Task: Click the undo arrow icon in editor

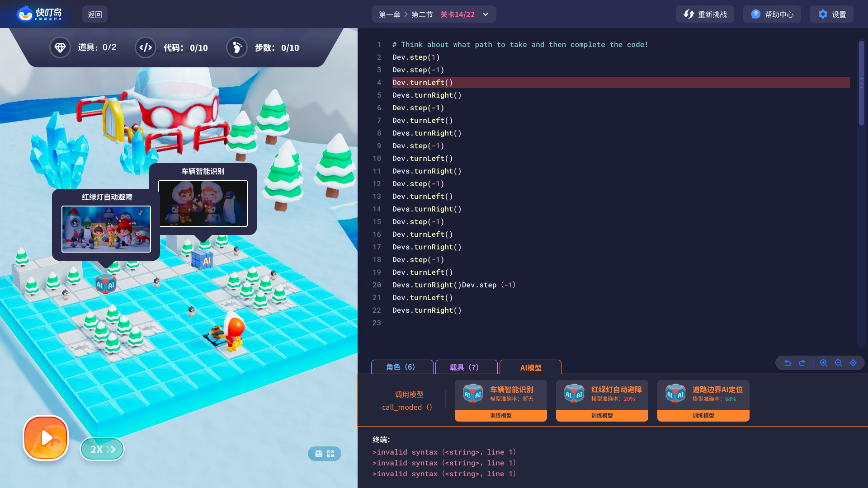Action: click(x=788, y=363)
